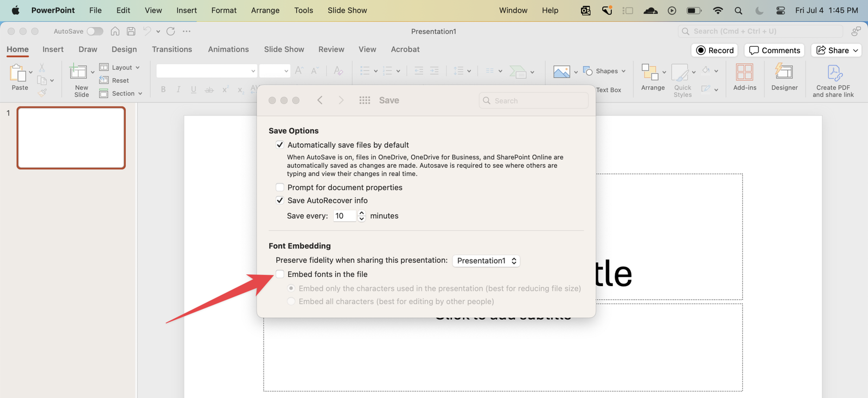Click the Decrease Font Size icon

315,71
